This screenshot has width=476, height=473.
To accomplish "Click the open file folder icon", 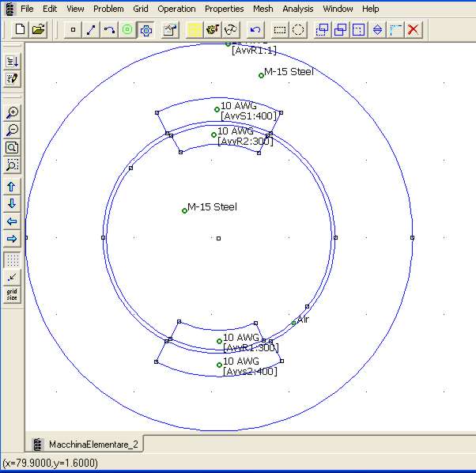I will pyautogui.click(x=38, y=30).
